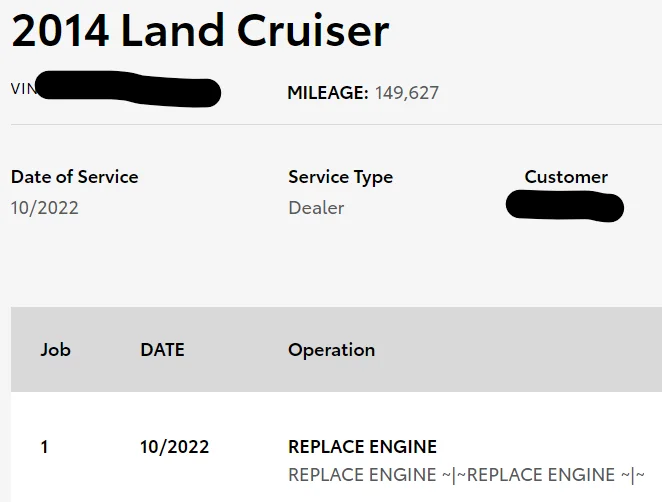Click the job row date 10/2022
Screen dimensions: 662x502
click(174, 447)
